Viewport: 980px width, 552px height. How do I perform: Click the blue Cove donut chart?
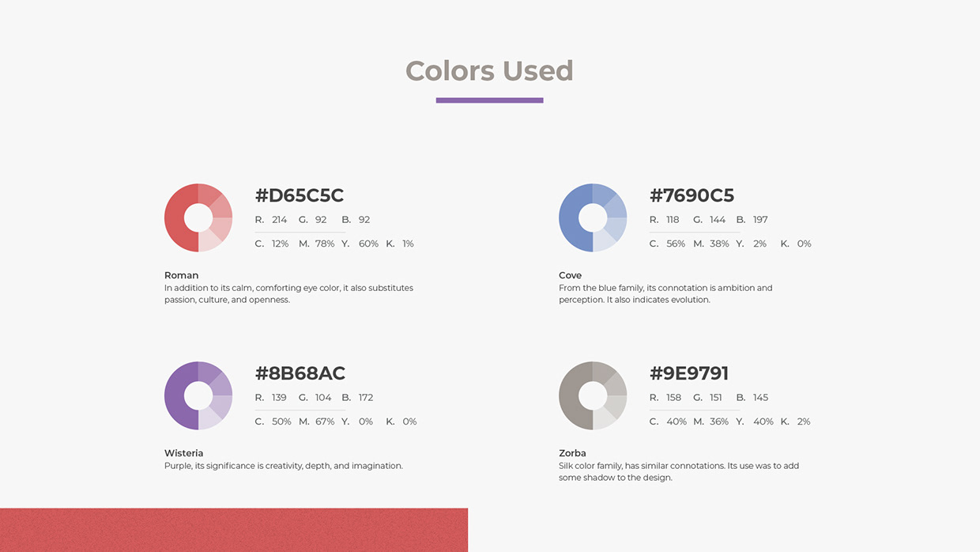593,217
